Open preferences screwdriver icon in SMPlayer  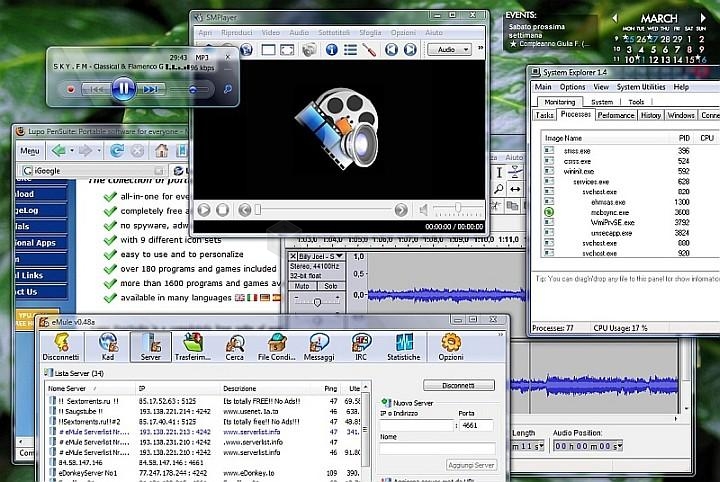click(369, 49)
